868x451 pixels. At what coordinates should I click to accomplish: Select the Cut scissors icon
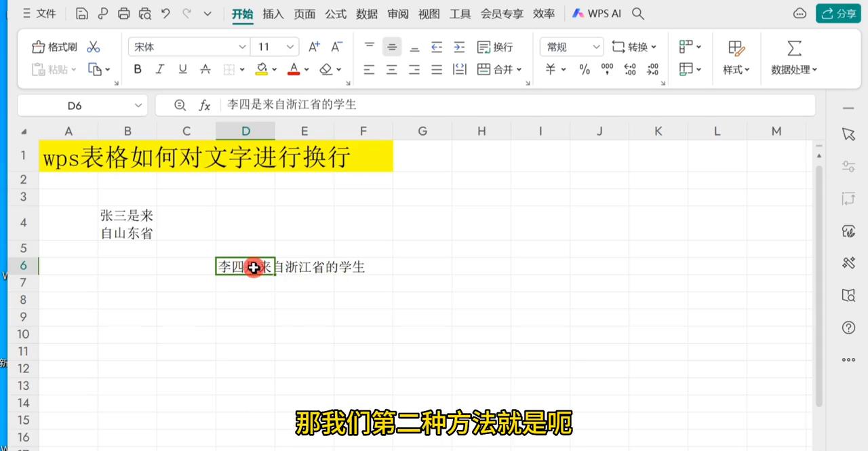[94, 47]
